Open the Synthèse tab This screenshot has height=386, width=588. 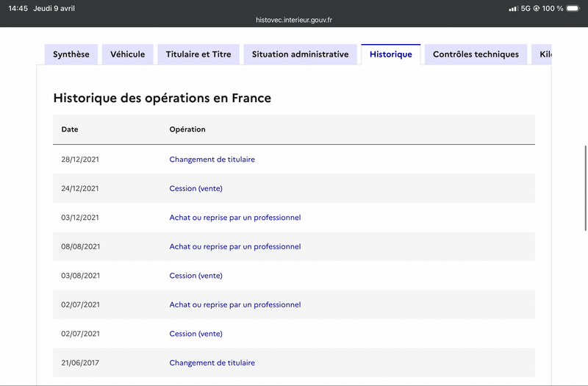click(71, 54)
